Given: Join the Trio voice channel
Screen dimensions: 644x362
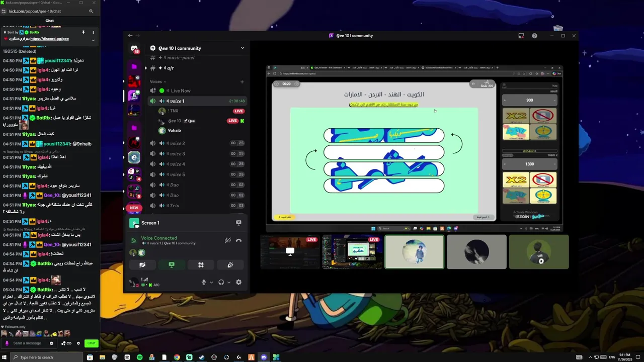Looking at the screenshot, I should click(x=197, y=206).
